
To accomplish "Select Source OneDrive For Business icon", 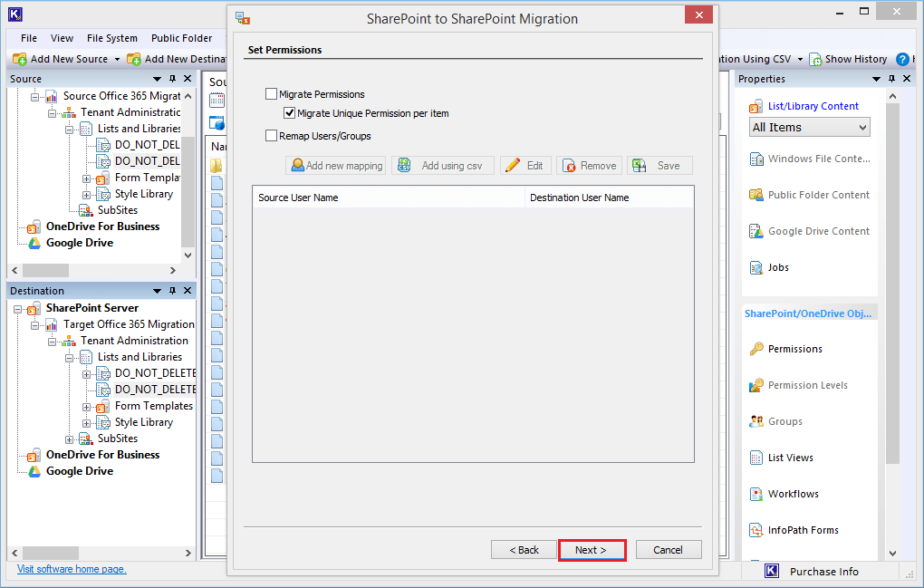I will (34, 227).
